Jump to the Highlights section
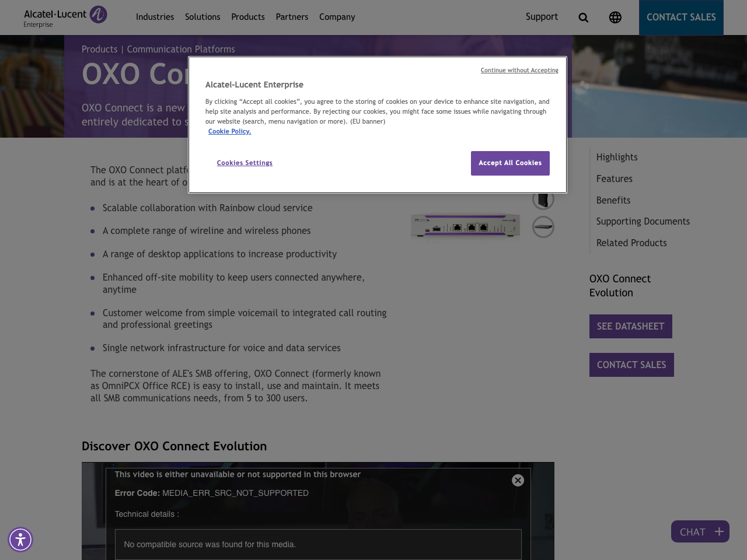The height and width of the screenshot is (560, 747). pos(617,156)
